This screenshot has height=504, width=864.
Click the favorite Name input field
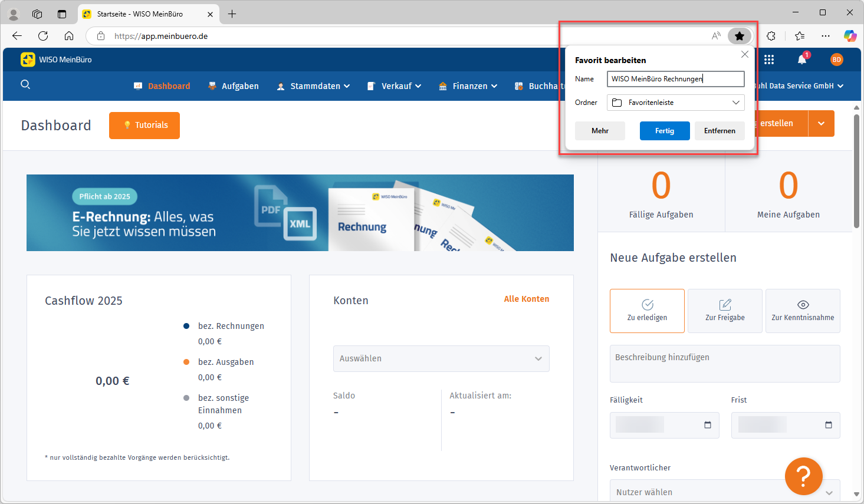(676, 79)
